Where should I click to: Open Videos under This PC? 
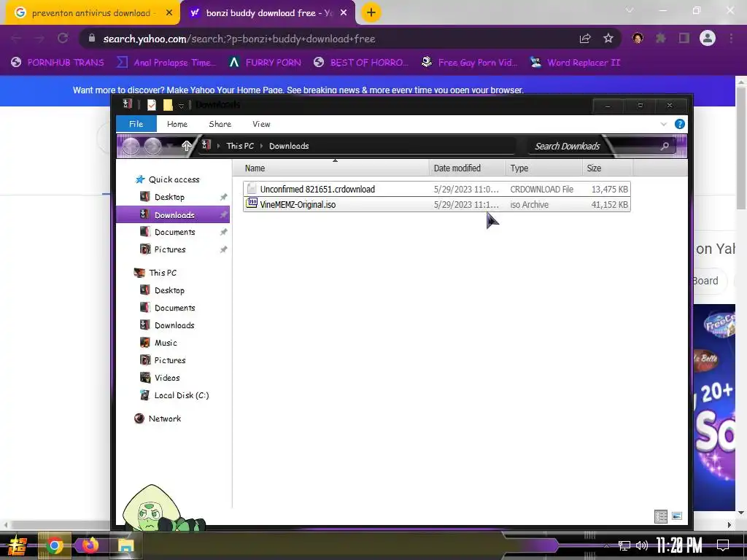click(167, 378)
